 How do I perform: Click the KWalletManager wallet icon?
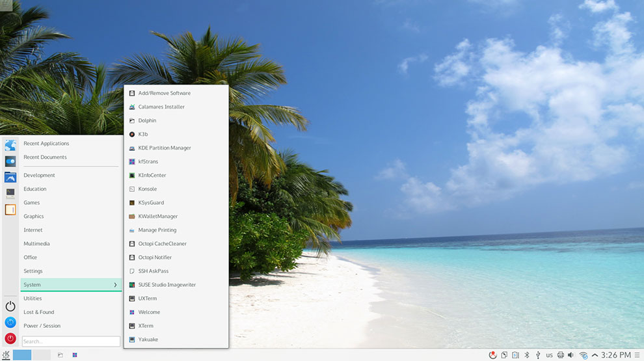coord(132,217)
